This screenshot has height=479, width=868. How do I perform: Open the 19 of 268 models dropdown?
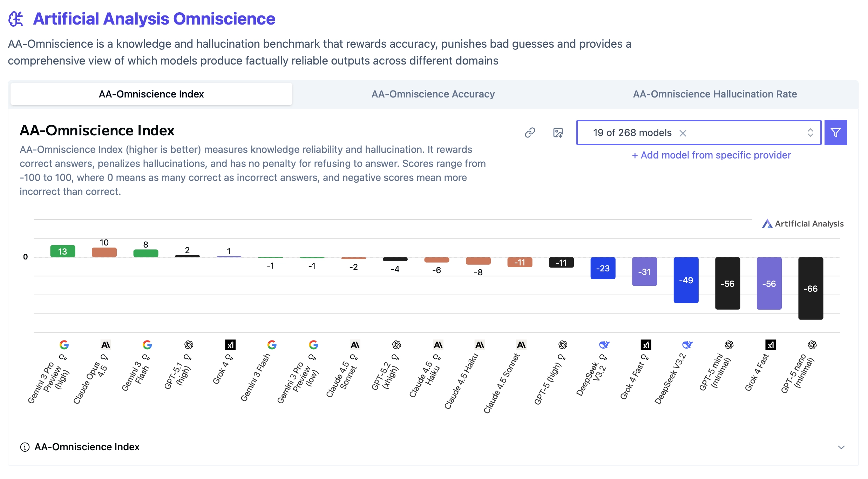coord(699,133)
